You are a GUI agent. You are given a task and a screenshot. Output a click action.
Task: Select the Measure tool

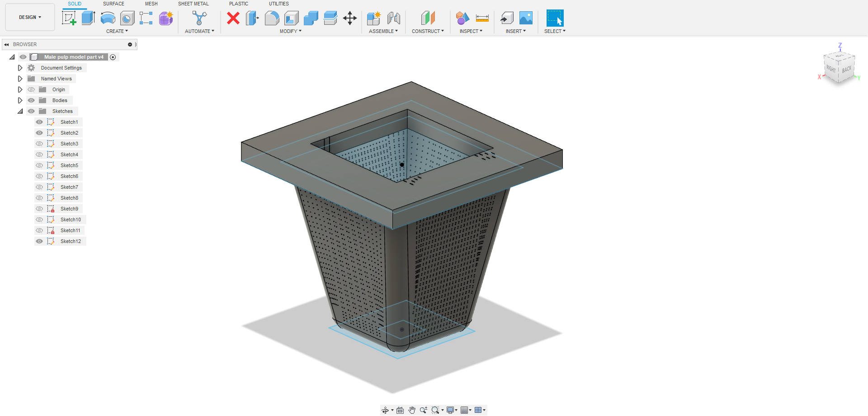(482, 18)
